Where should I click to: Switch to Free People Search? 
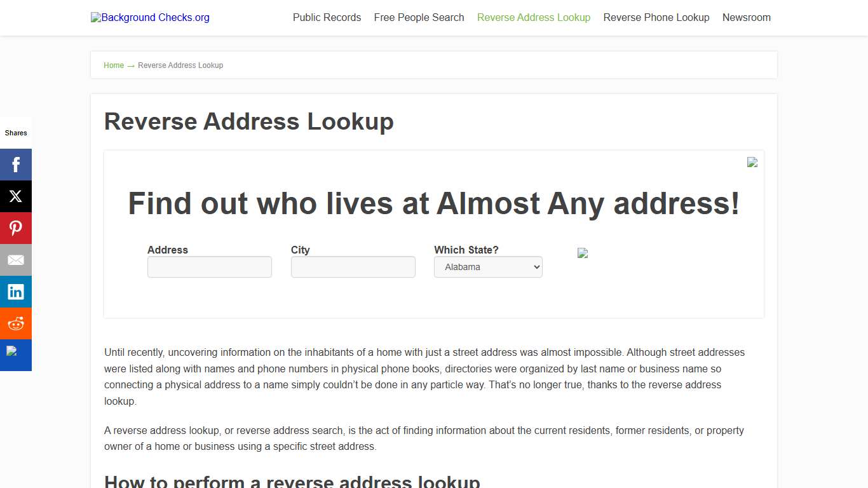pyautogui.click(x=419, y=17)
